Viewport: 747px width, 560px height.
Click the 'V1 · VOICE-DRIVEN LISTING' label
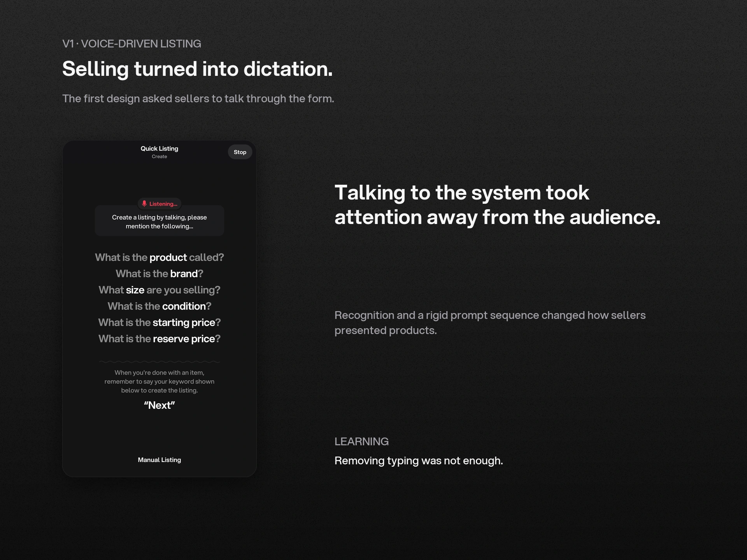[132, 44]
